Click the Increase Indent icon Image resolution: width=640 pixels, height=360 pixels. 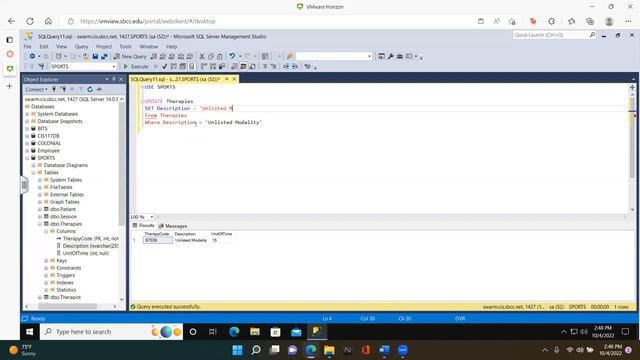point(295,67)
